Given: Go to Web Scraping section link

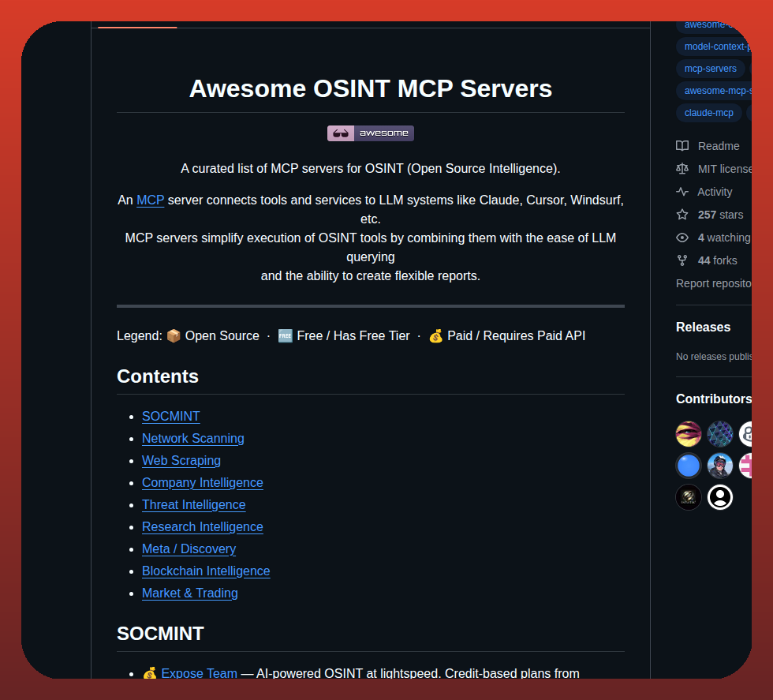Looking at the screenshot, I should pyautogui.click(x=181, y=461).
